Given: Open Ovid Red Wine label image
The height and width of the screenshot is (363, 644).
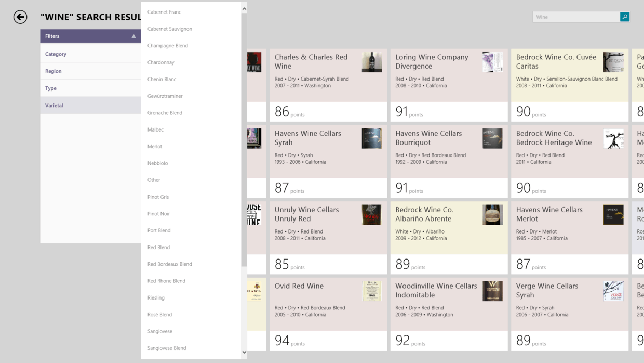Looking at the screenshot, I should point(372,291).
